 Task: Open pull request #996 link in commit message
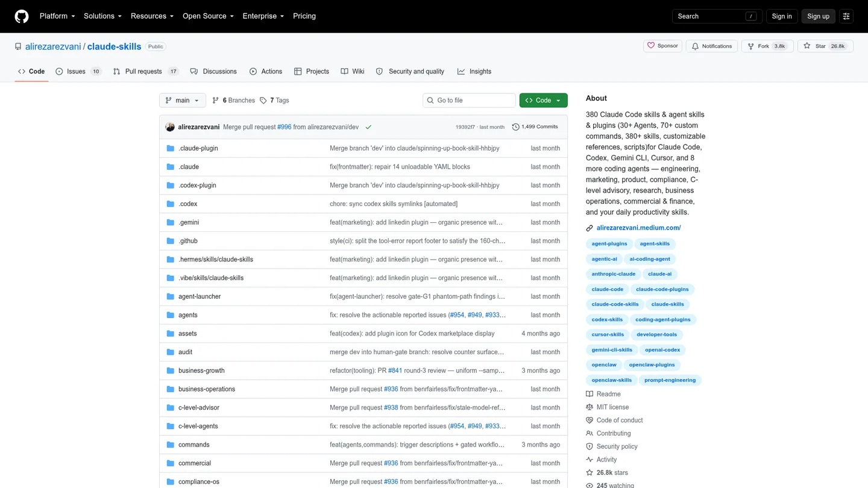coord(284,127)
